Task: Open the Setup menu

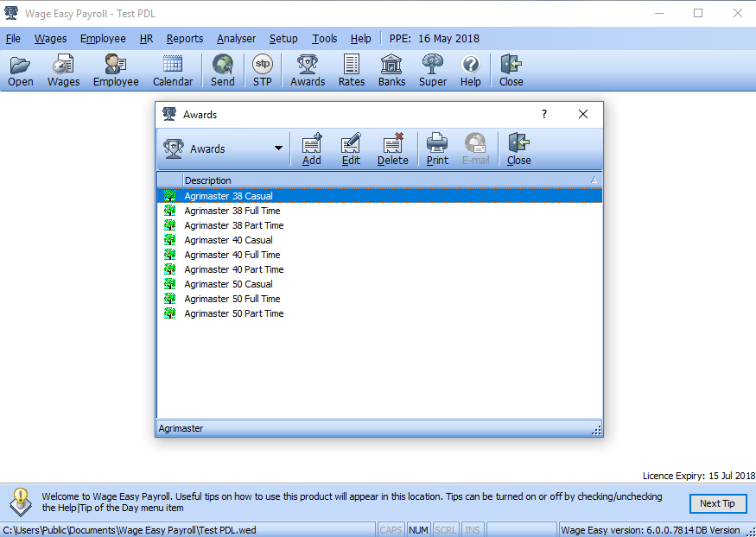Action: (283, 39)
